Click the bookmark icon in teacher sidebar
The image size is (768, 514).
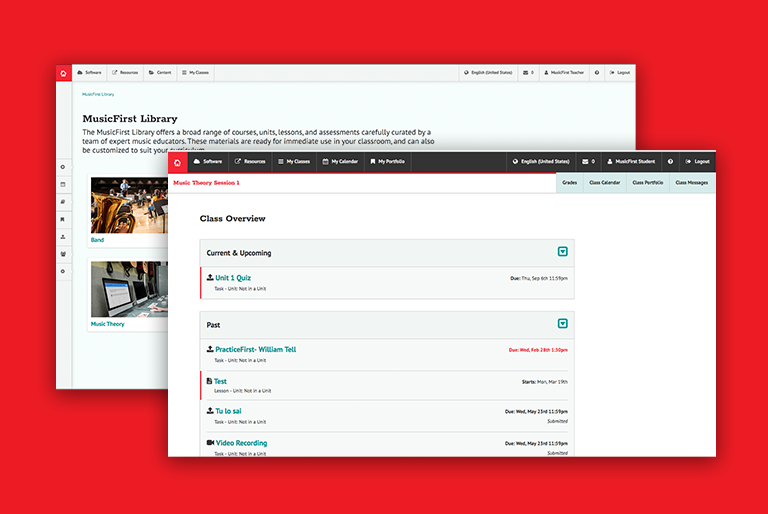tap(63, 220)
